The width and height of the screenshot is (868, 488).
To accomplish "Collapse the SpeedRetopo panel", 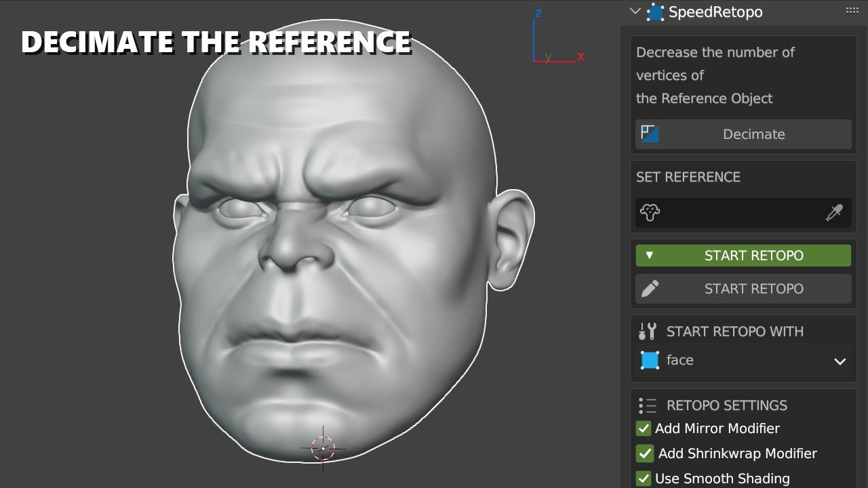I will click(x=635, y=11).
